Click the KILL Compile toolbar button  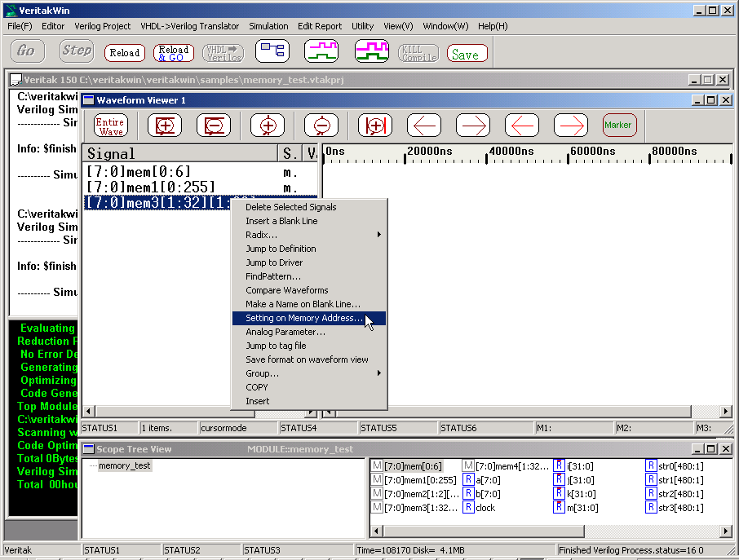tap(418, 53)
